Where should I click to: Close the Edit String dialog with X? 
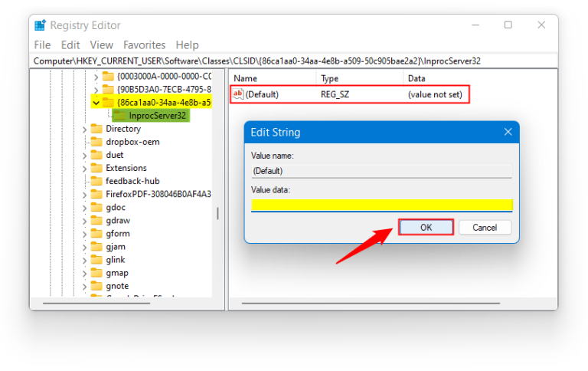click(x=508, y=133)
